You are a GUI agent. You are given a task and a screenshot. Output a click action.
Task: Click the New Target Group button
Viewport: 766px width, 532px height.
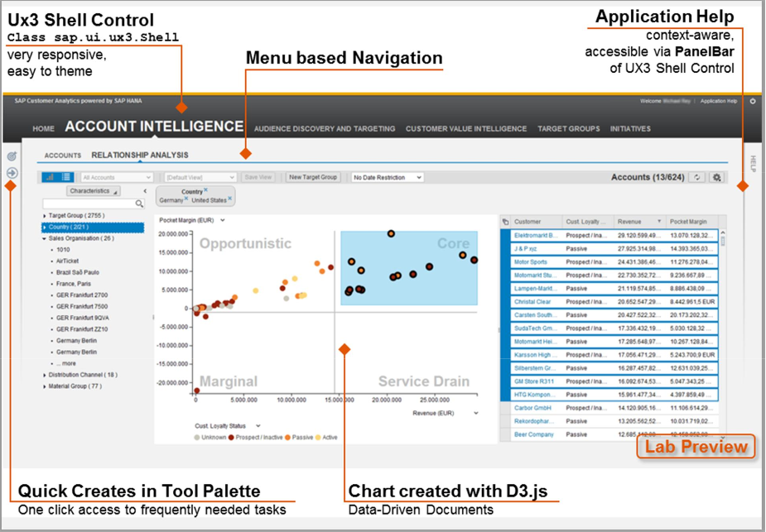coord(313,177)
